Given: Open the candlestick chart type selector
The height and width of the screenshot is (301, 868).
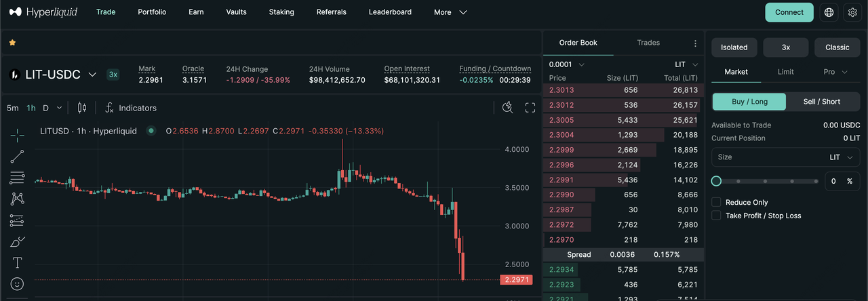Looking at the screenshot, I should 82,108.
